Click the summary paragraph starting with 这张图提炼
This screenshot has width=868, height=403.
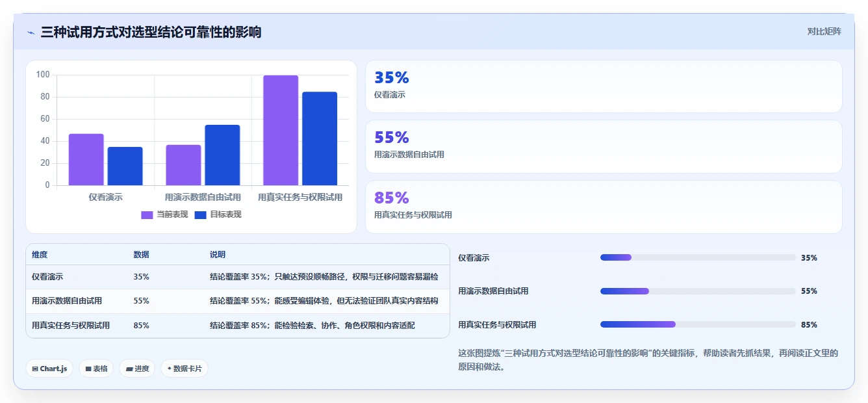click(648, 360)
